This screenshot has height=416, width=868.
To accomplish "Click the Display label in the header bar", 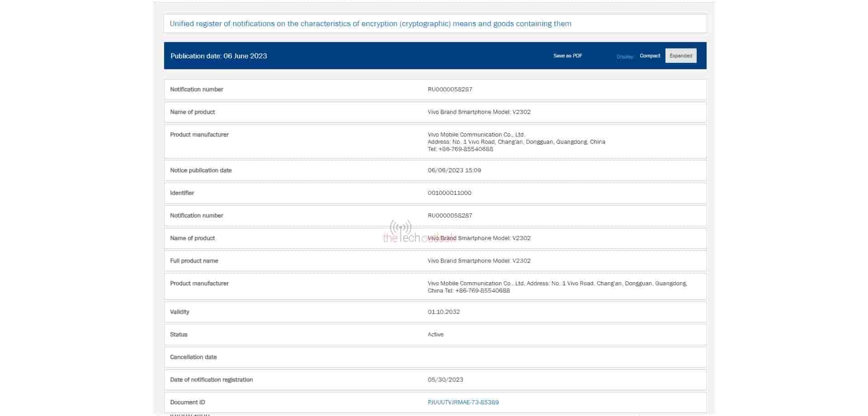I will (625, 57).
